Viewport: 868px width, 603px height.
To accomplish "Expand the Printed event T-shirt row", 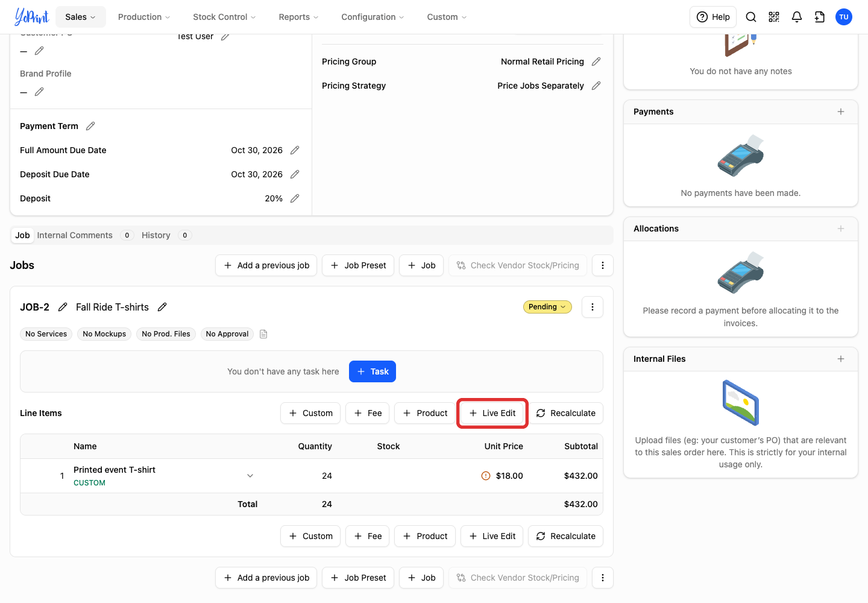I will tap(250, 476).
